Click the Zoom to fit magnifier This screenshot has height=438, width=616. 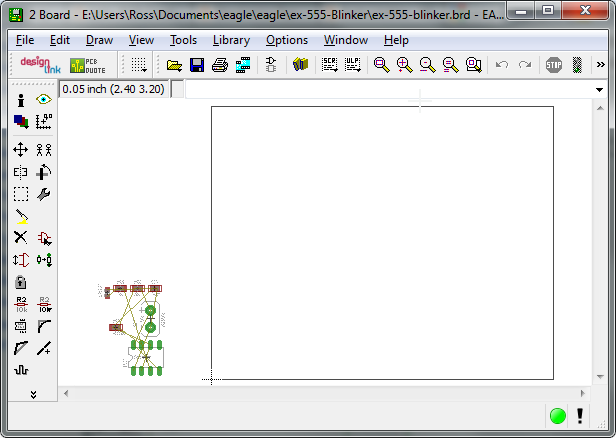tap(381, 65)
